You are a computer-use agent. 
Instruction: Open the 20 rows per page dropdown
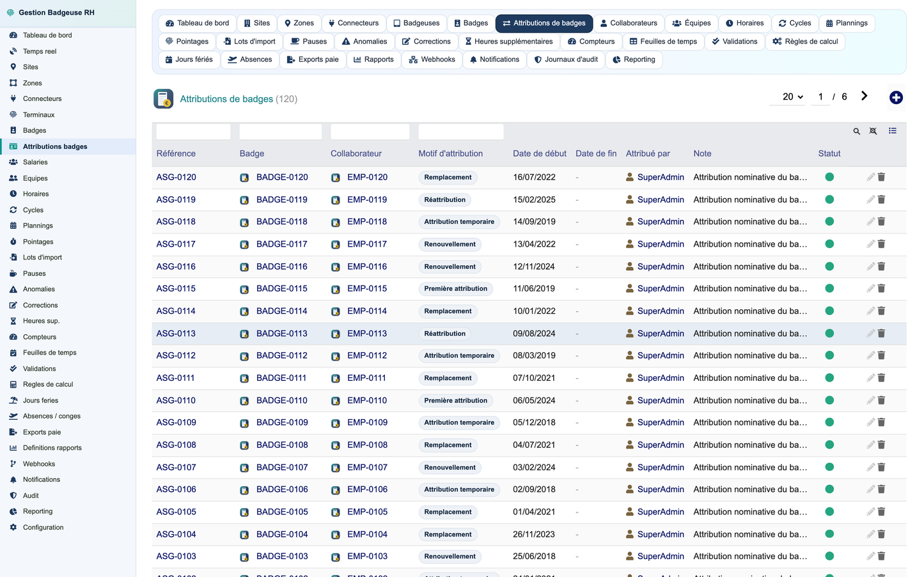tap(793, 96)
